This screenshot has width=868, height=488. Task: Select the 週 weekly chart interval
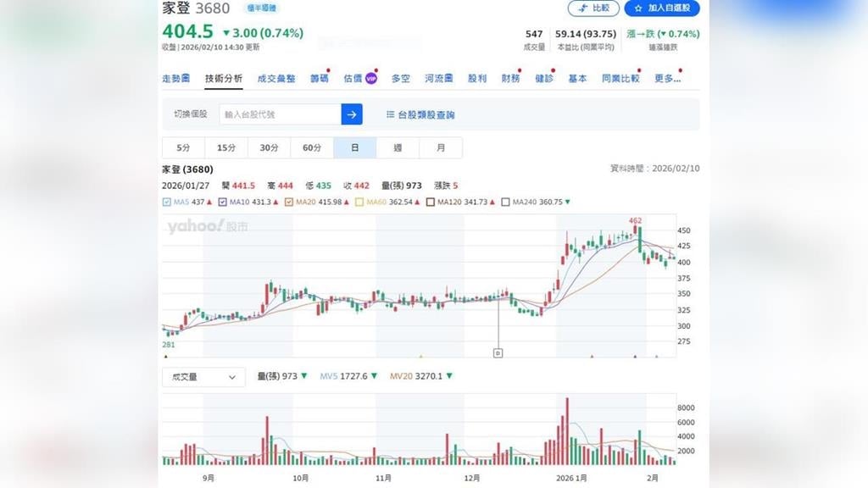pyautogui.click(x=398, y=147)
